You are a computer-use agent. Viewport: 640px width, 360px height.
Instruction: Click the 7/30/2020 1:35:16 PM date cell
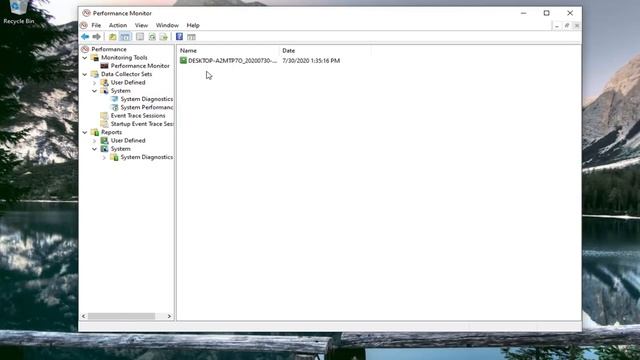[311, 61]
